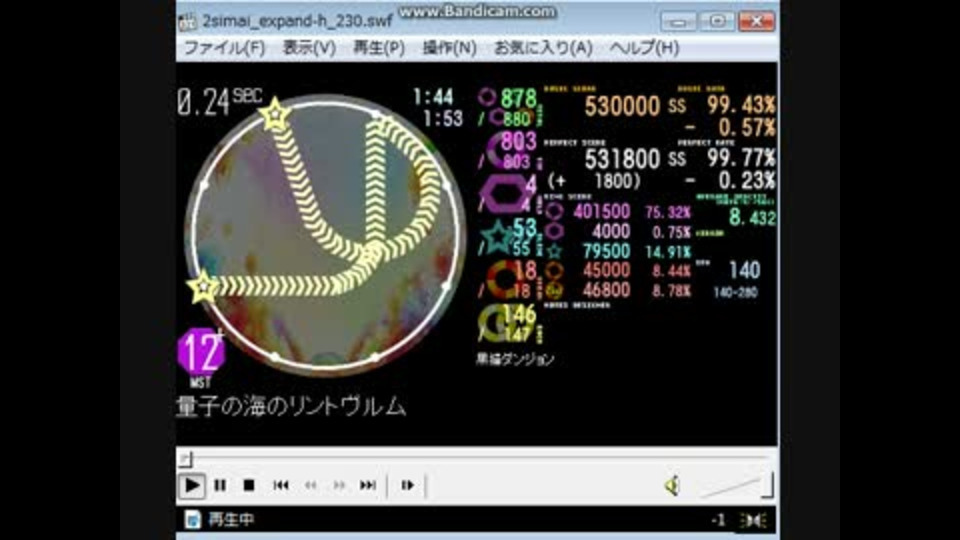Click the orange ring 18 counter icon
The image size is (960, 540).
pos(506,279)
